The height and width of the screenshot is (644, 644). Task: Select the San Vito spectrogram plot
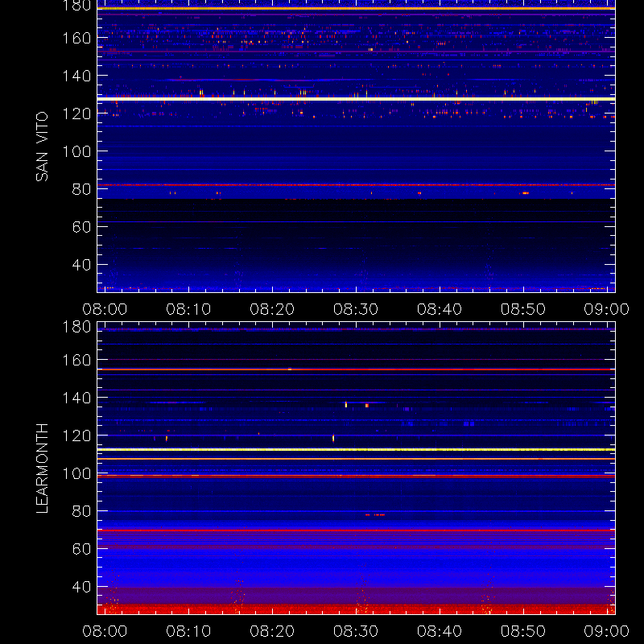click(356, 147)
